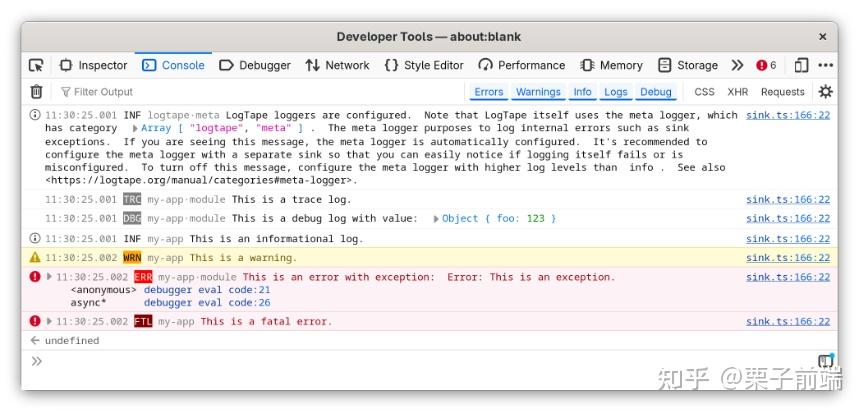The width and height of the screenshot is (865, 413).
Task: Open the Inspector tab
Action: coord(93,66)
